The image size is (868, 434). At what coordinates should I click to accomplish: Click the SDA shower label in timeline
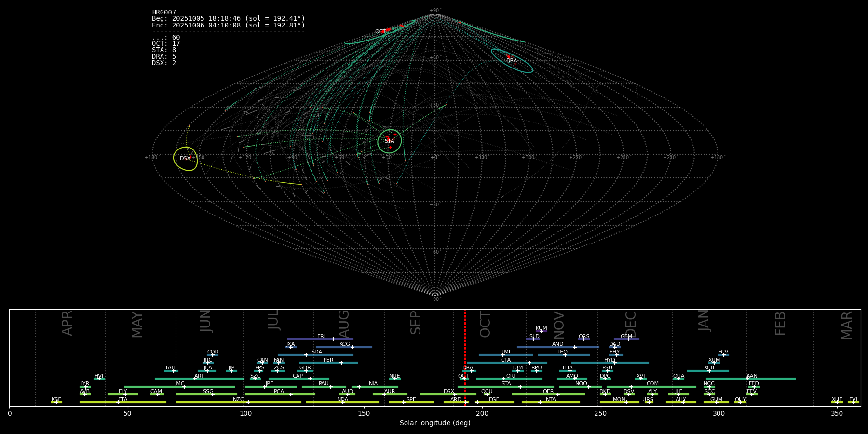coord(317,352)
